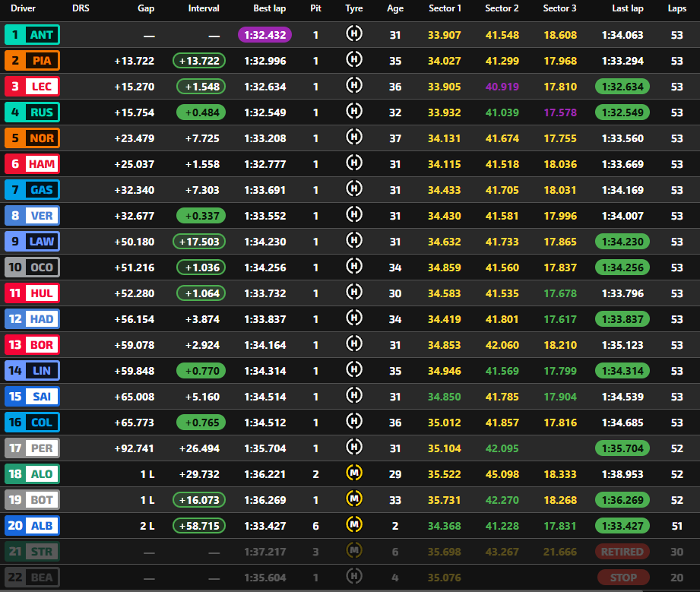Click the +25.037 gap value for HAM

134,164
